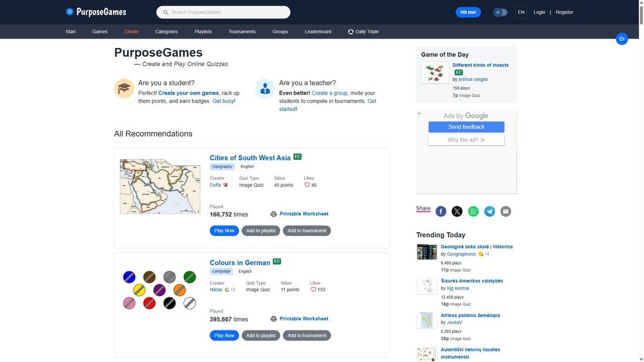Click Why this ad? button
This screenshot has height=362, width=644.
[466, 140]
